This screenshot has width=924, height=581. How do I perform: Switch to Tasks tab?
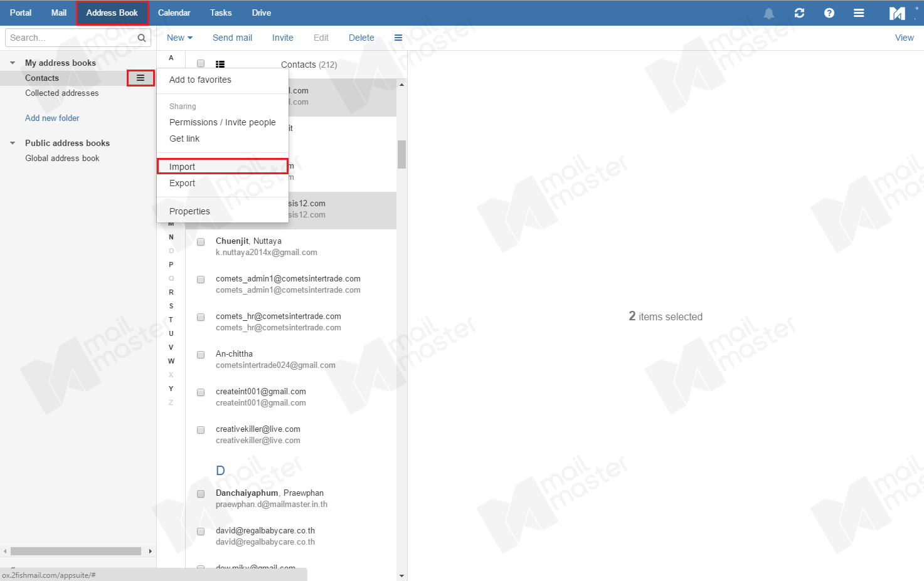[x=221, y=13]
